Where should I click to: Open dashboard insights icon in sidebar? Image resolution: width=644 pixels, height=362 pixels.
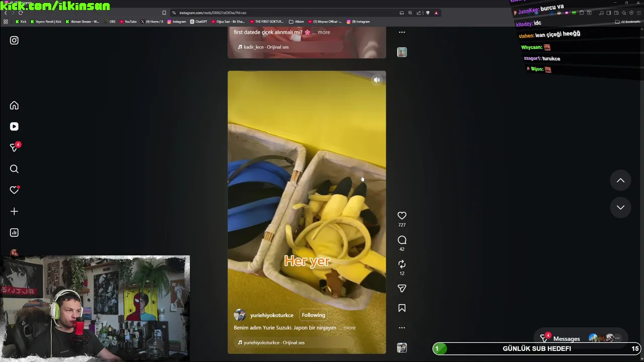point(14,232)
